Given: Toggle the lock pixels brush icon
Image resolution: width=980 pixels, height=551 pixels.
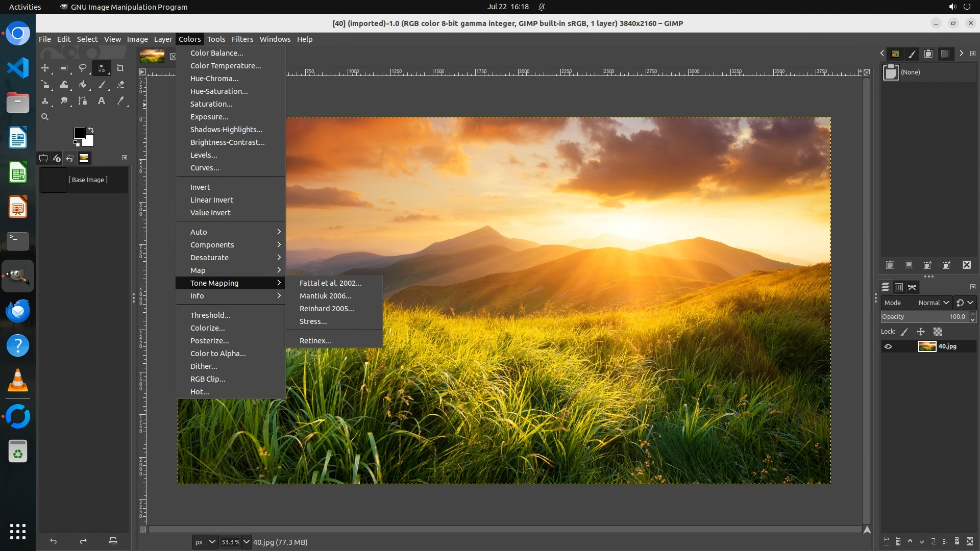Looking at the screenshot, I should [904, 332].
